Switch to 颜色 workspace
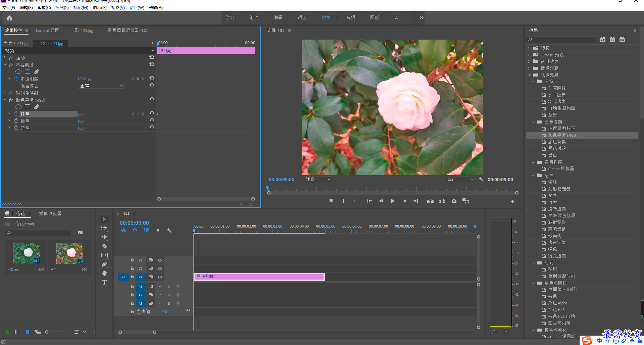 [x=302, y=17]
